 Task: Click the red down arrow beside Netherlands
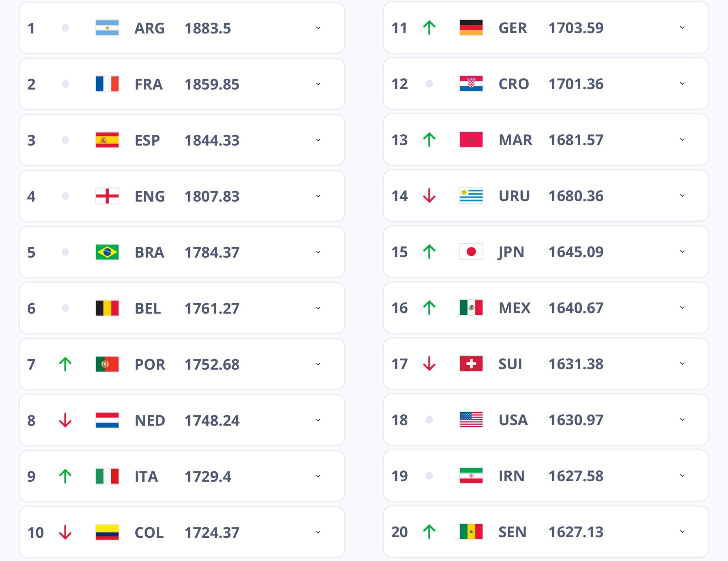(x=66, y=420)
